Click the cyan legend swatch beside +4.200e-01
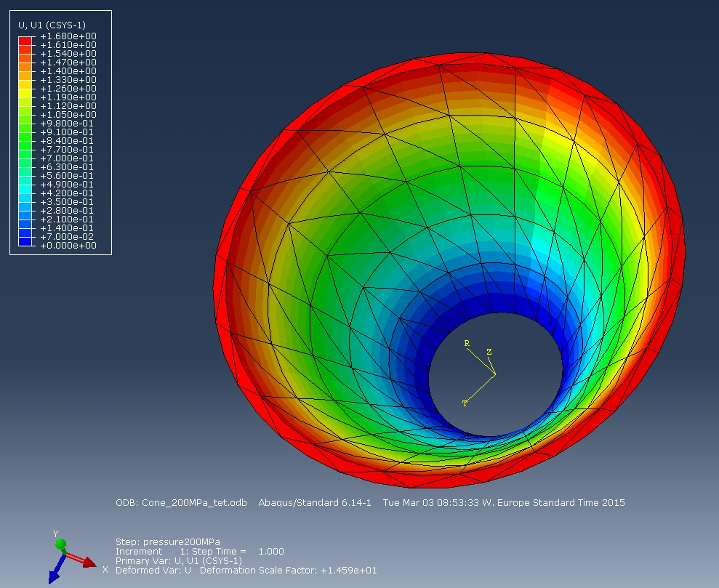The height and width of the screenshot is (588, 719). tap(25, 189)
